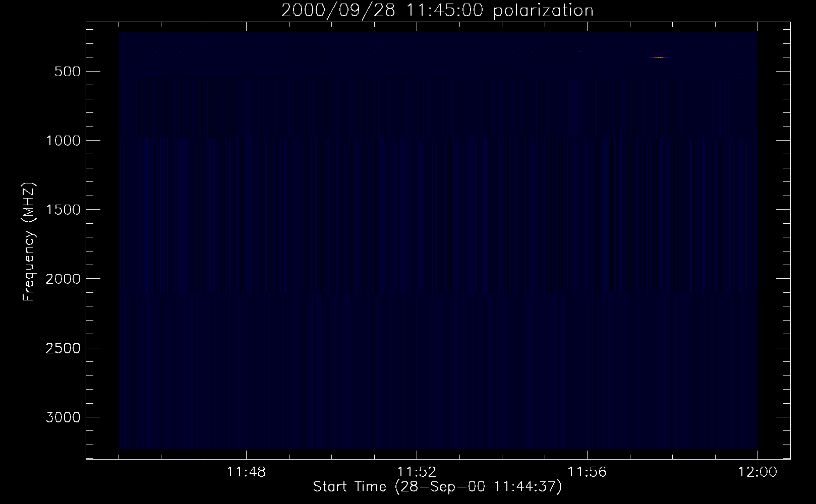Click the 1000 frequency tick label
Image resolution: width=816 pixels, height=504 pixels.
tap(63, 141)
